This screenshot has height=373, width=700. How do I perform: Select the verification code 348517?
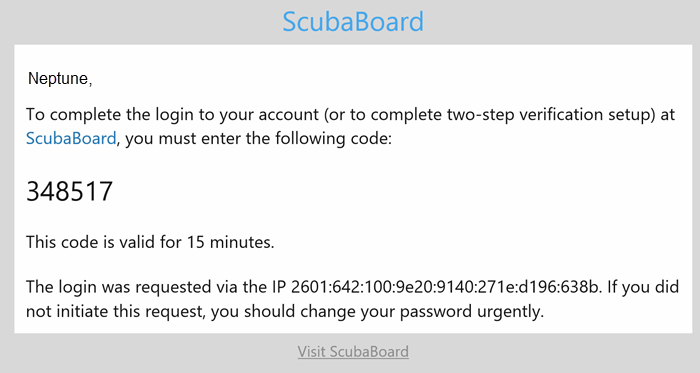pos(69,191)
